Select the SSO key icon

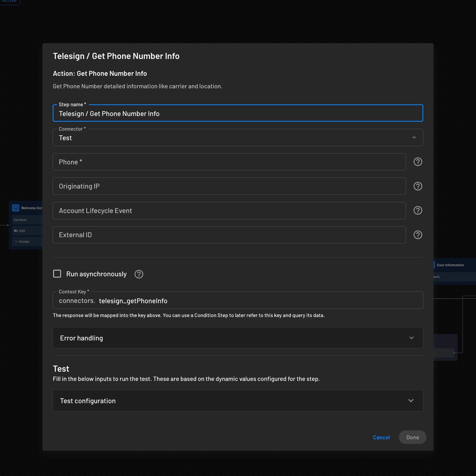tap(16, 230)
